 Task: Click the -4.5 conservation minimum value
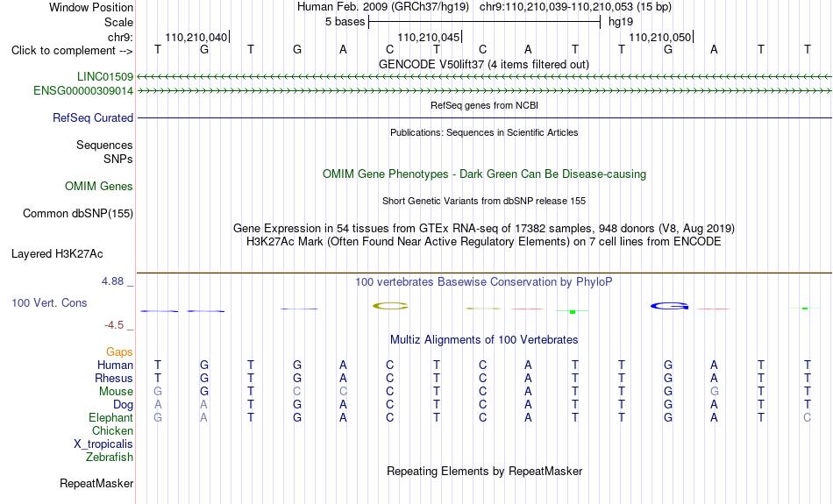[x=114, y=325]
